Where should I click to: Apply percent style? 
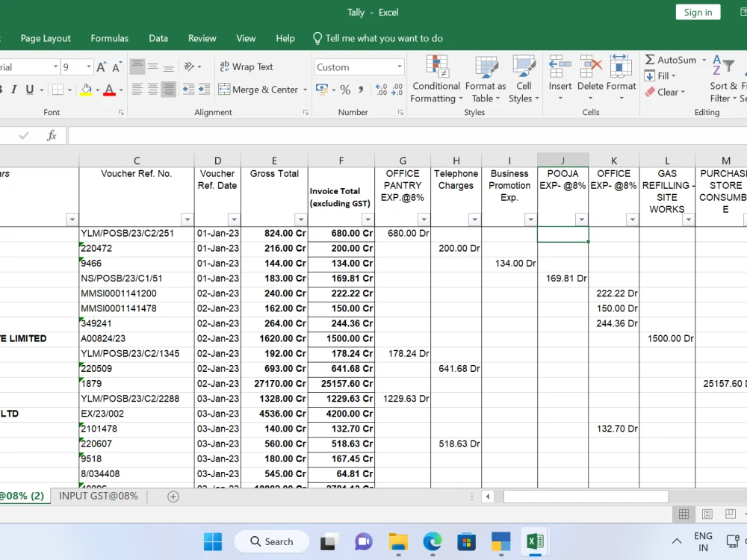[x=345, y=90]
